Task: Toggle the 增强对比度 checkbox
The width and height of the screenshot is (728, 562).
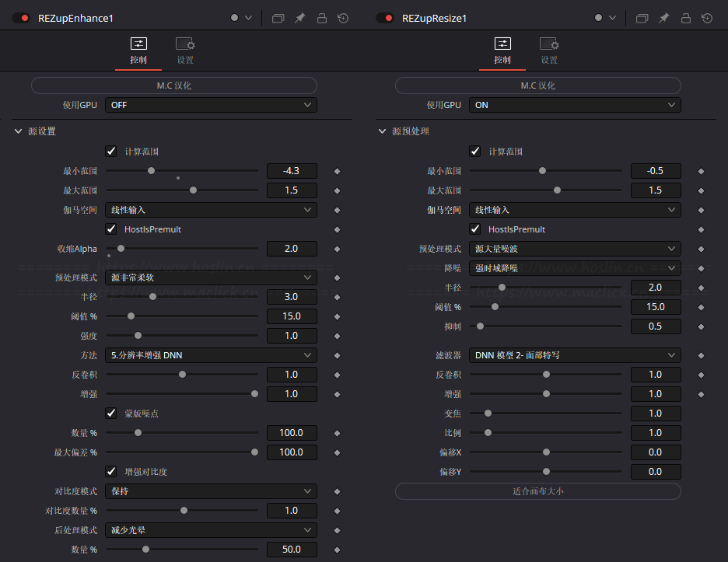Action: pyautogui.click(x=111, y=472)
